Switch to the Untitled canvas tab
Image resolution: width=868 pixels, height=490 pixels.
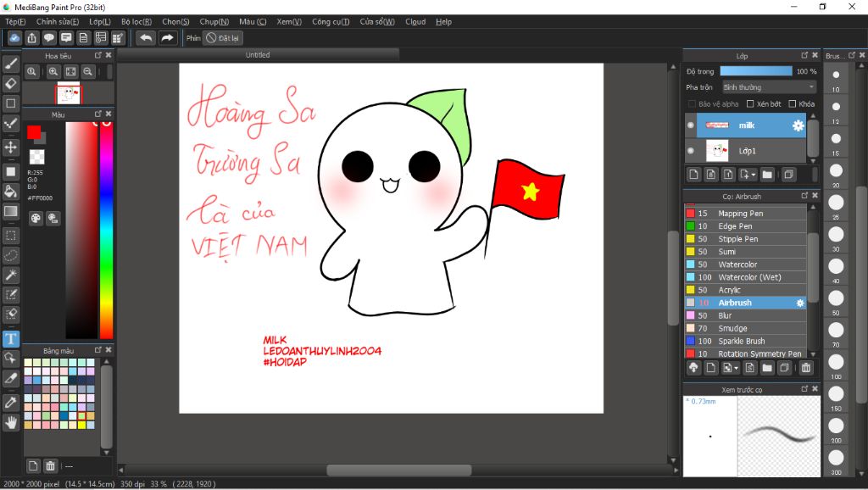pyautogui.click(x=258, y=55)
